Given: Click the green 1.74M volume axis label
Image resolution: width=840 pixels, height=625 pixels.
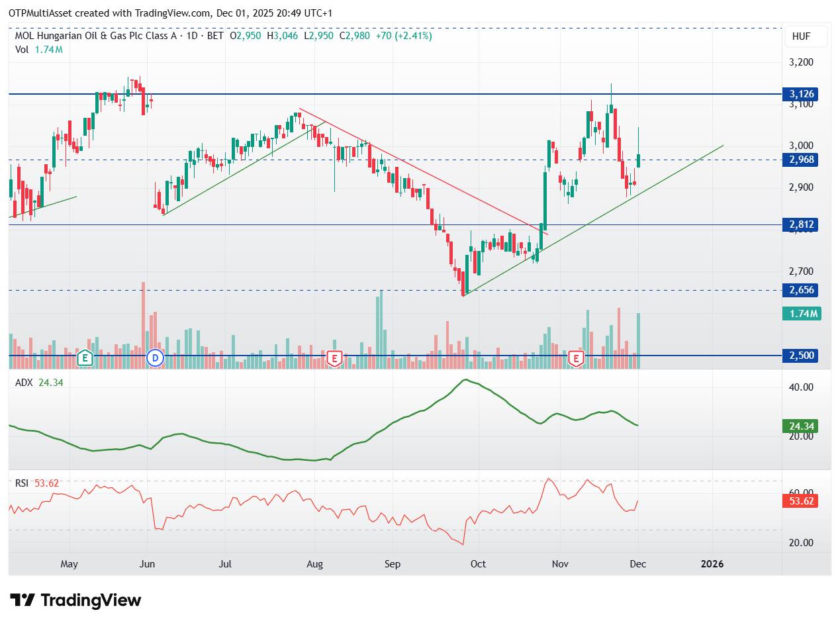Looking at the screenshot, I should pos(802,313).
